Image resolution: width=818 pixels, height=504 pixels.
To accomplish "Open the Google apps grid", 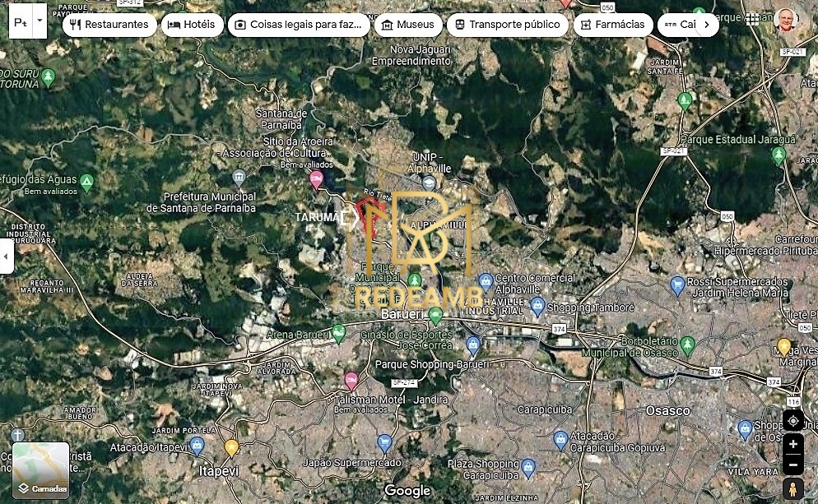I will coord(752,20).
